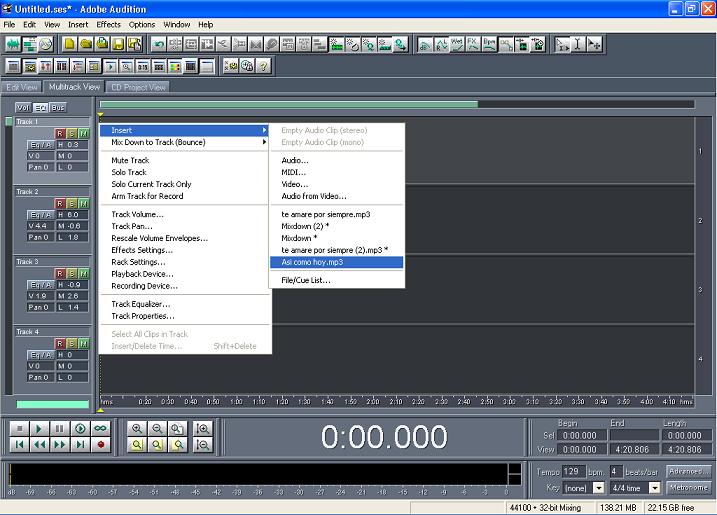Image resolution: width=717 pixels, height=515 pixels.
Task: Click the CD Project View disc icon
Action: [46, 44]
